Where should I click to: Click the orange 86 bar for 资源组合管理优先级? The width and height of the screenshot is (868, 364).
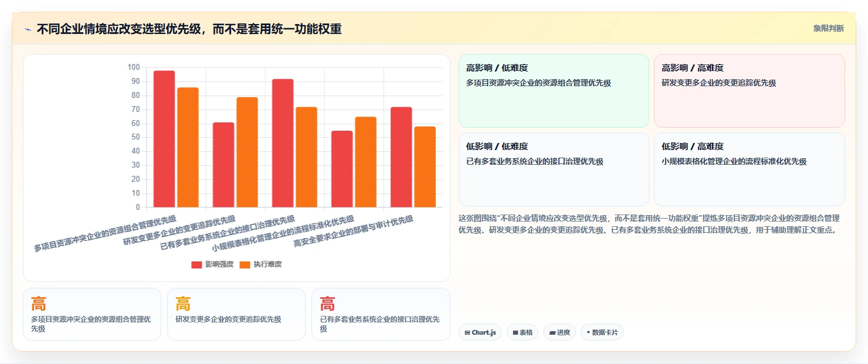188,147
